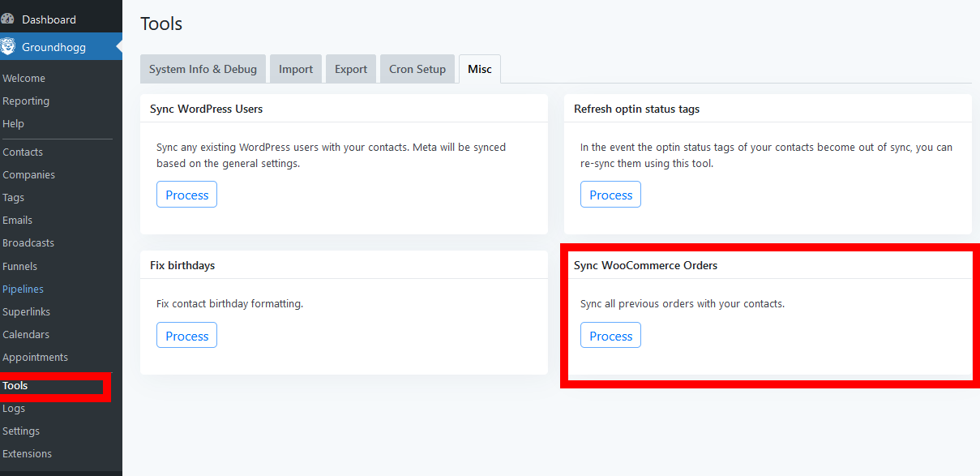Click the Groundhogg mascot icon
Image resolution: width=980 pixels, height=476 pixels.
pyautogui.click(x=7, y=46)
